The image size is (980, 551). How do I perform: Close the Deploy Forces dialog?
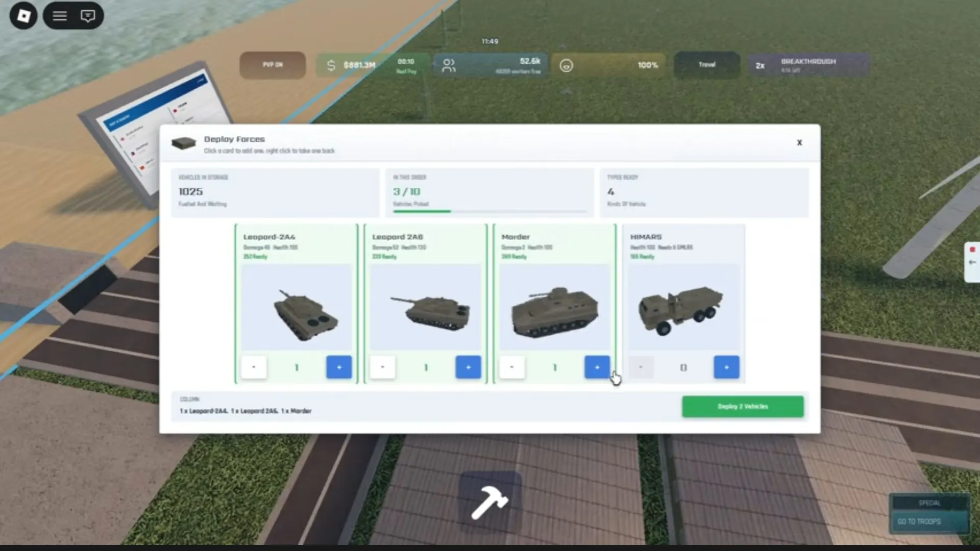tap(799, 143)
